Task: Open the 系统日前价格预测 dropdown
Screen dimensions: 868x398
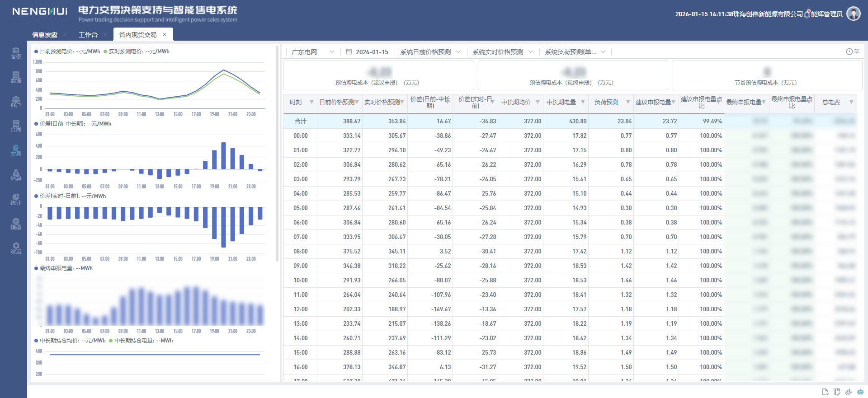Action: [430, 52]
